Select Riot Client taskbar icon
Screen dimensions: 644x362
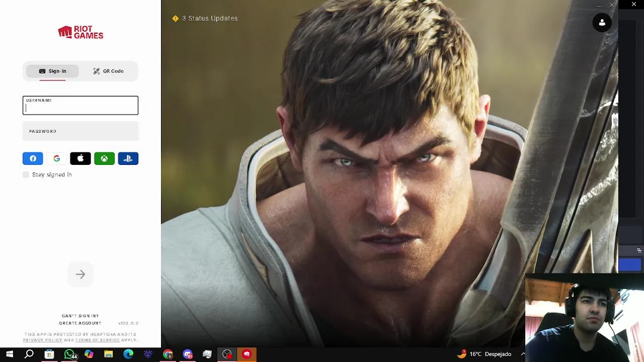(x=247, y=354)
